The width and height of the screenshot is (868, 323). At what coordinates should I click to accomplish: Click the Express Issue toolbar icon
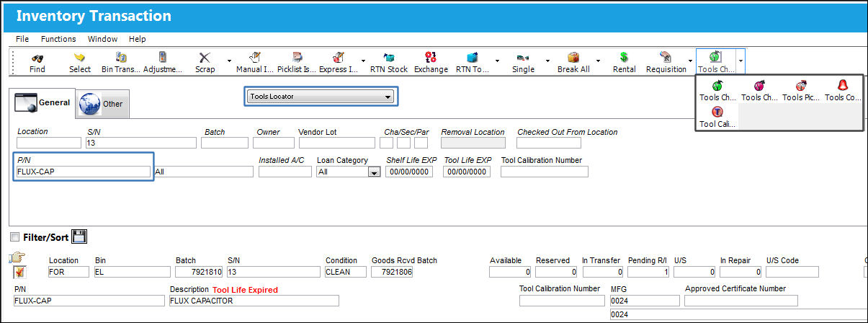point(338,58)
